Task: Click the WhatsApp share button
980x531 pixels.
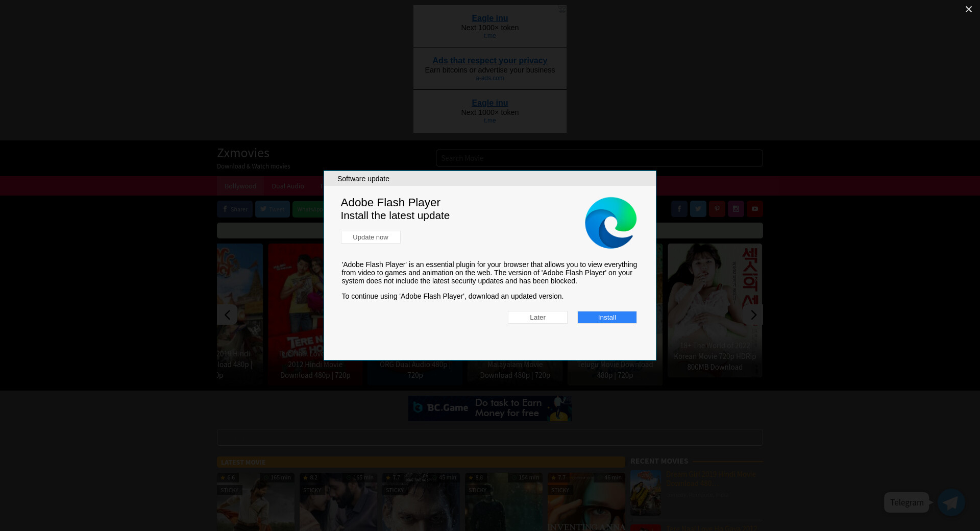Action: (308, 209)
